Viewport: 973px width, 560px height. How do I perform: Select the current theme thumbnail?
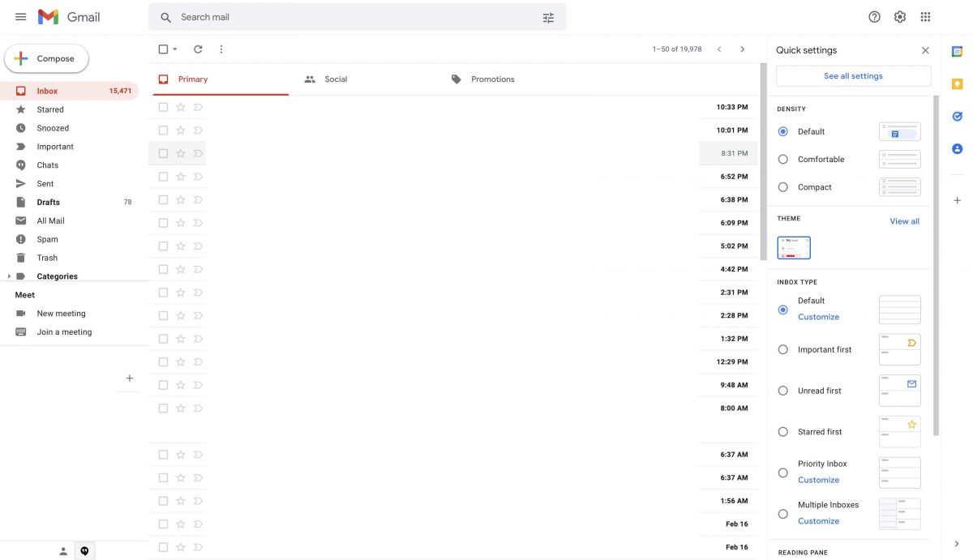click(793, 247)
